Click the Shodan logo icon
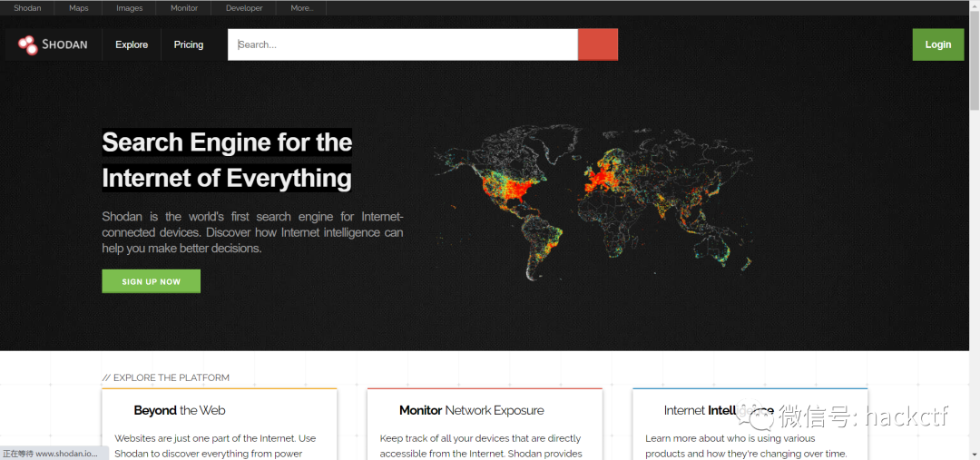Screen dimensions: 980x460 click(x=28, y=45)
